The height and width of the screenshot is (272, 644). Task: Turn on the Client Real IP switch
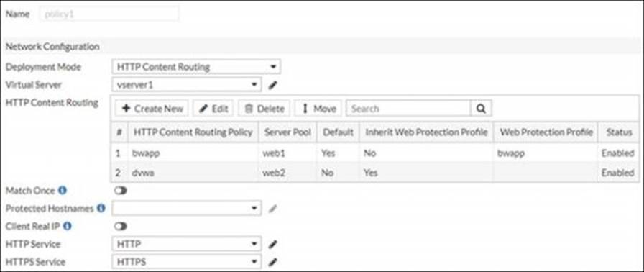pos(121,227)
